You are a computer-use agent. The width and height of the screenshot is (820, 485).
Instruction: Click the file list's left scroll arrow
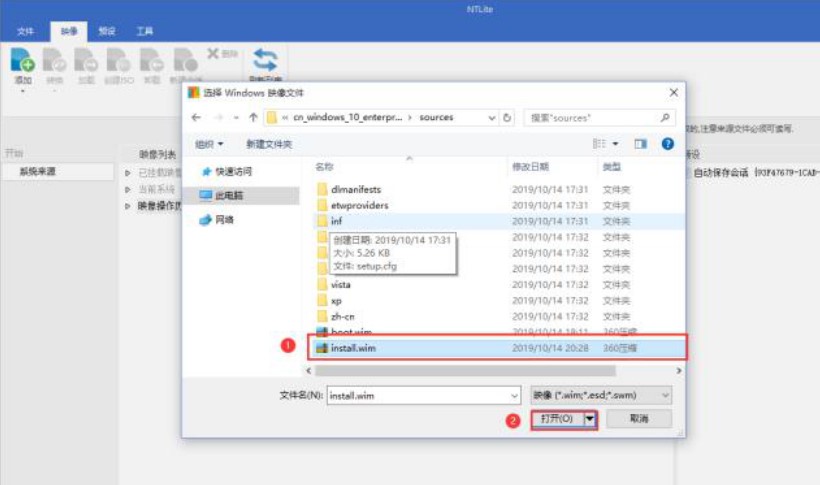point(309,370)
